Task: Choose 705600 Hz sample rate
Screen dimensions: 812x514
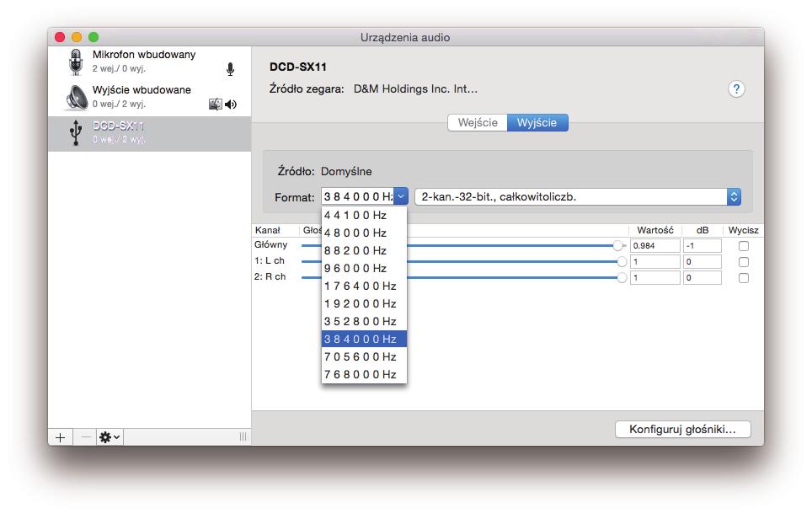Action: click(x=364, y=356)
